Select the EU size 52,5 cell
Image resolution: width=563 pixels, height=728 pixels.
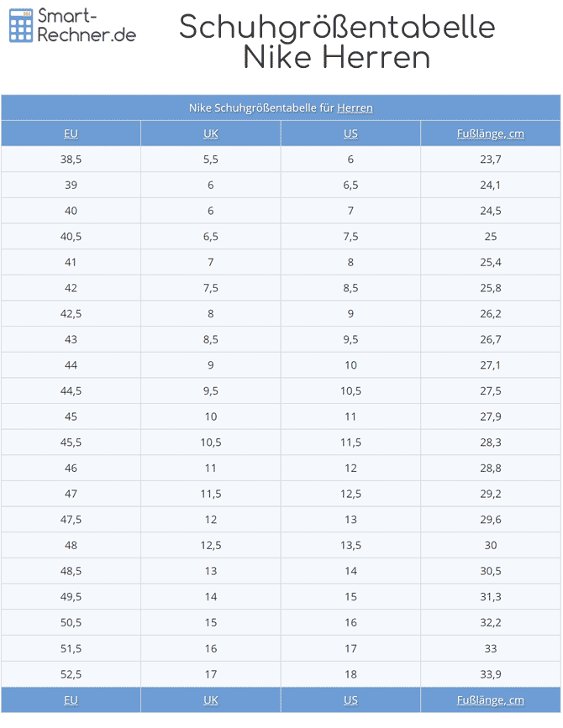pos(71,674)
